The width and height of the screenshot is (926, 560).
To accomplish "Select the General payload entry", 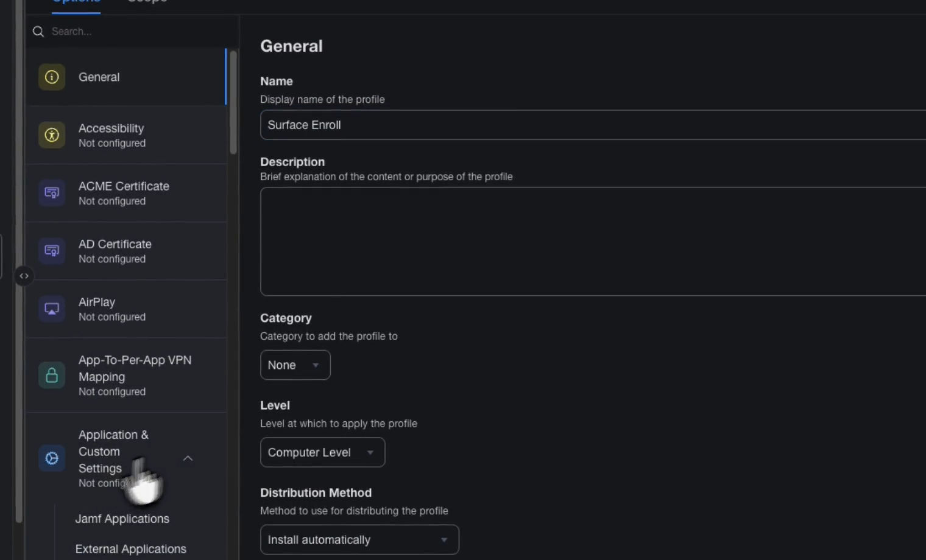I will (126, 77).
